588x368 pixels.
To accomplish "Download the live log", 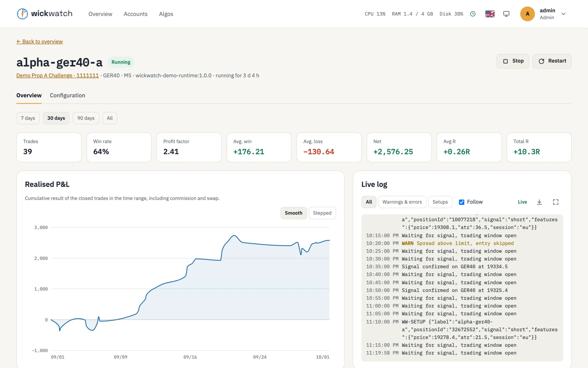I will [539, 202].
